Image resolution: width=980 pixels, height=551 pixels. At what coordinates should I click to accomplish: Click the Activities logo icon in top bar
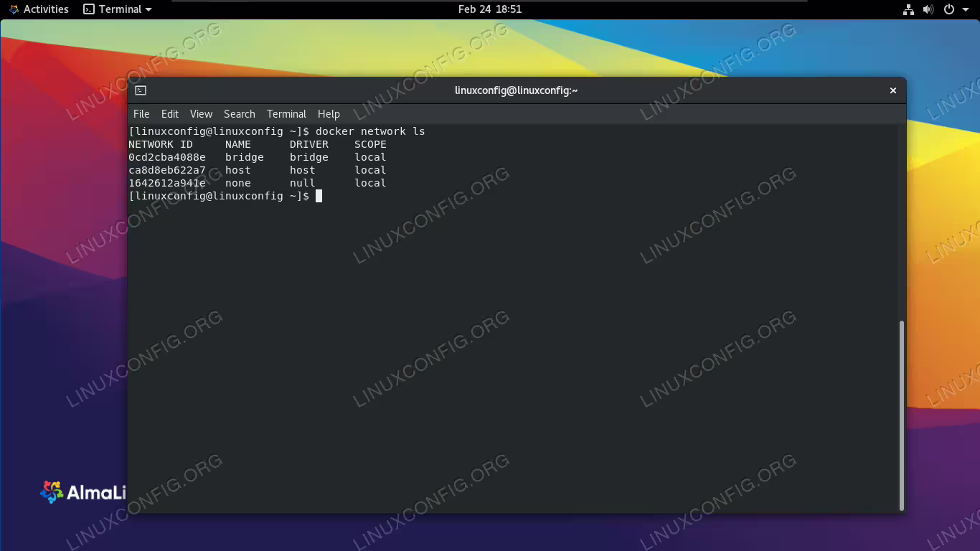pyautogui.click(x=14, y=9)
